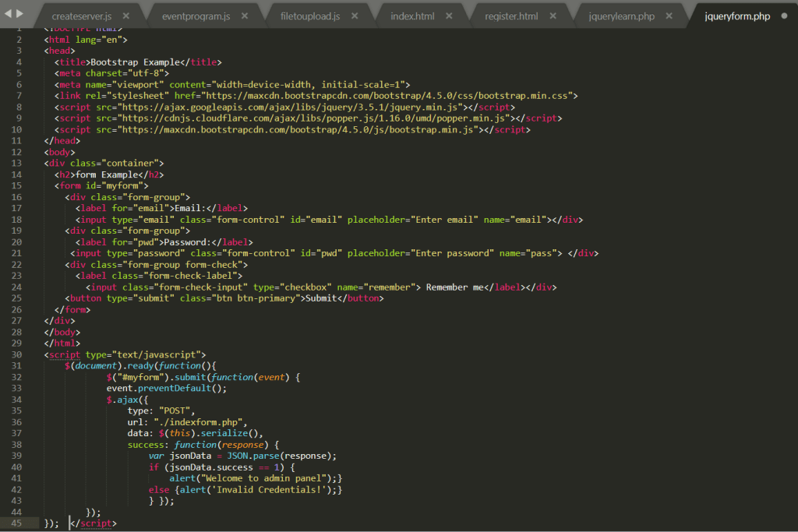Click line number 30 in the gutter

pyautogui.click(x=17, y=354)
